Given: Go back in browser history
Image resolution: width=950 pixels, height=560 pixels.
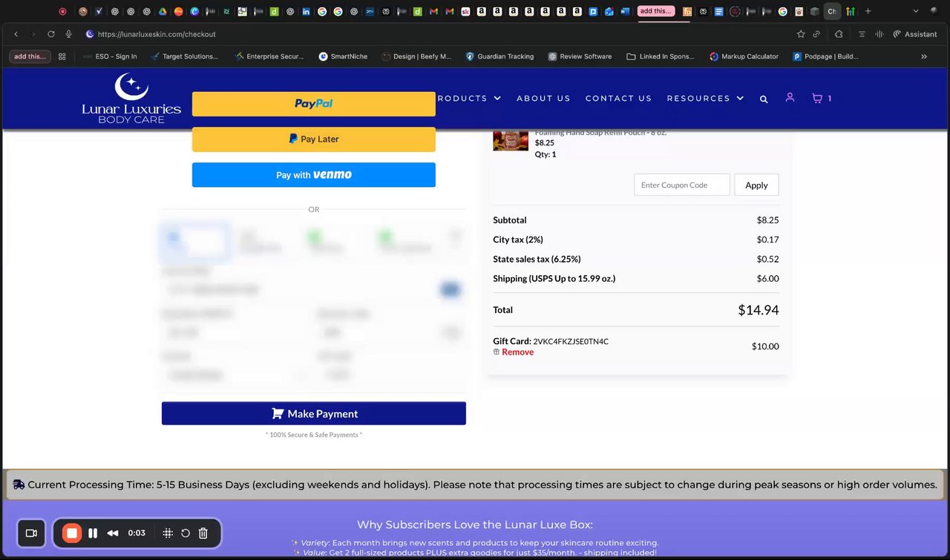Looking at the screenshot, I should (16, 34).
